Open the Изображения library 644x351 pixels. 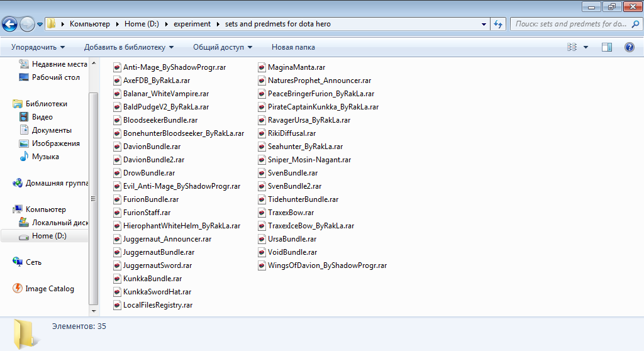49,143
